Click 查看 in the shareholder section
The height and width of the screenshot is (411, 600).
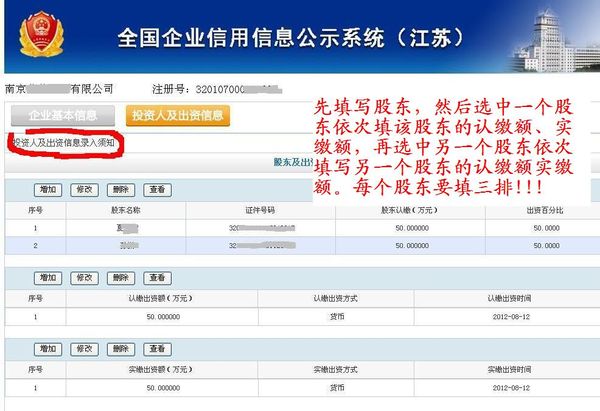[x=156, y=189]
